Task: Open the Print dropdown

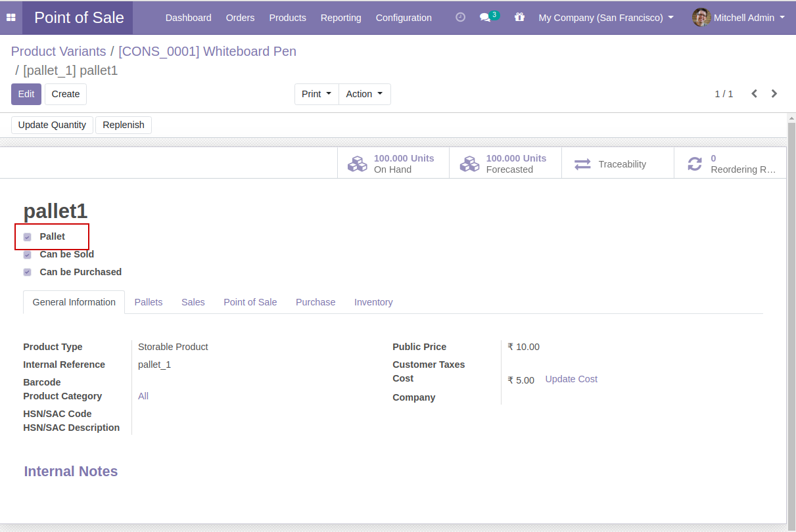Action: point(317,94)
